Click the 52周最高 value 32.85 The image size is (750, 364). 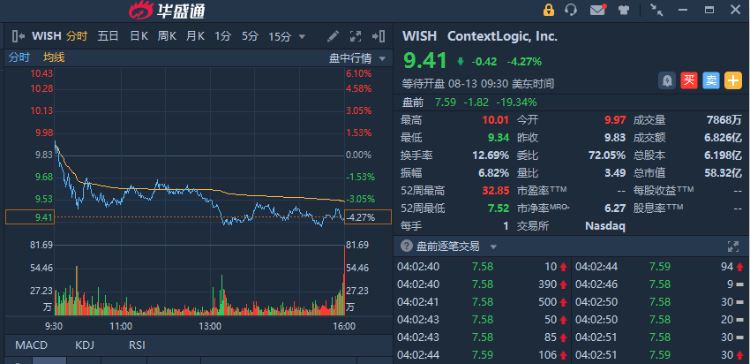click(x=496, y=191)
